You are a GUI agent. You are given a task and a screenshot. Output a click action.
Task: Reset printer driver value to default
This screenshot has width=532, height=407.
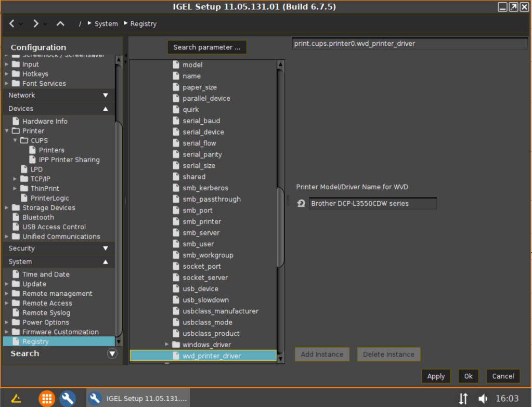point(301,204)
